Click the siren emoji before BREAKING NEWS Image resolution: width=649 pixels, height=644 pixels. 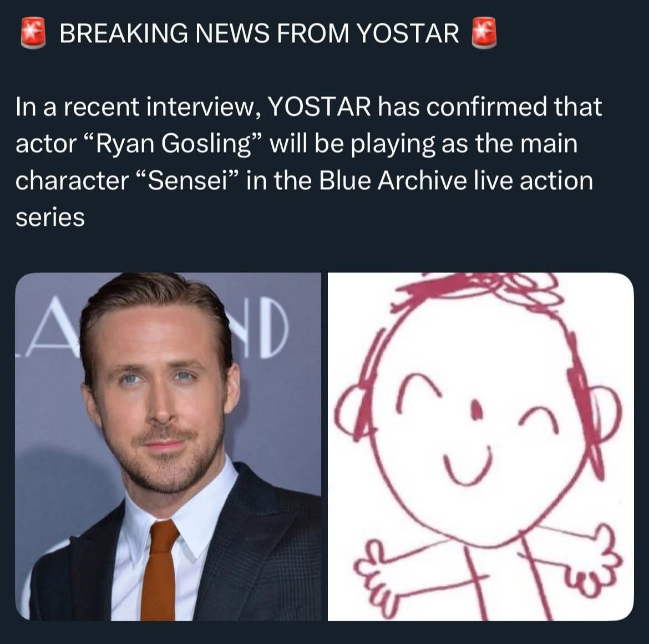(33, 33)
